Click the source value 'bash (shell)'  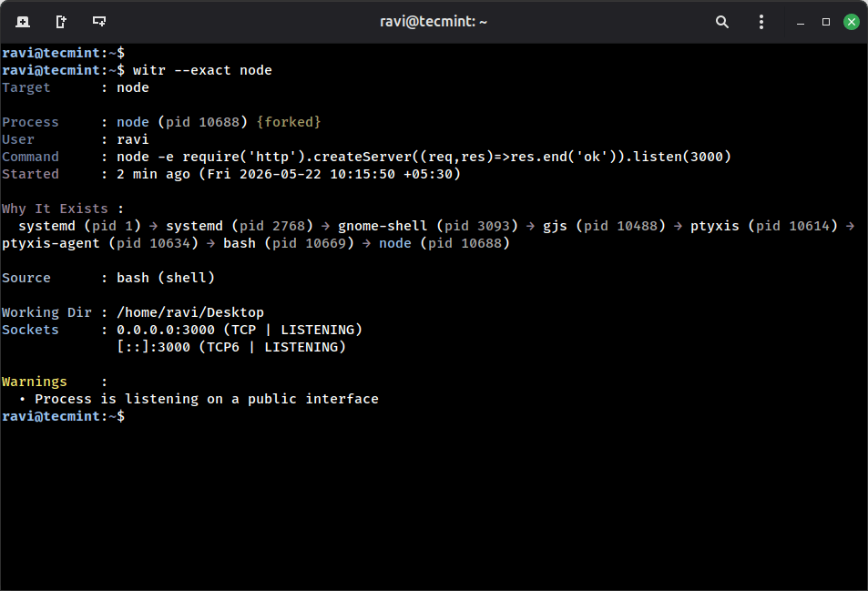[x=166, y=278]
